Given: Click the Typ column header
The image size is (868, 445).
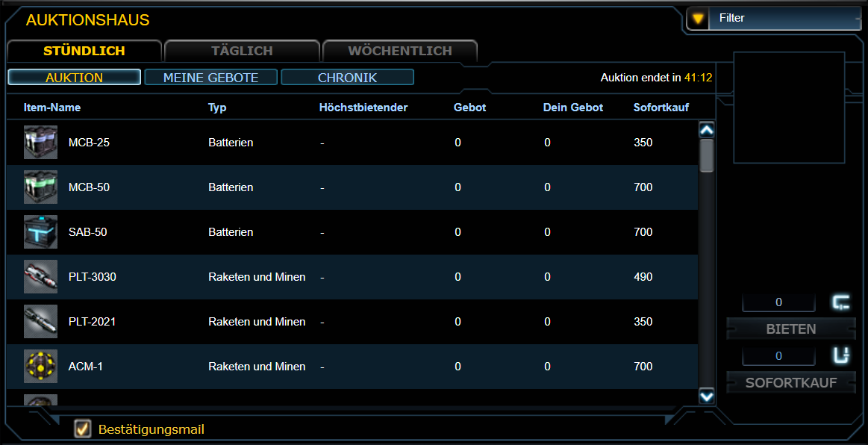Looking at the screenshot, I should (217, 108).
